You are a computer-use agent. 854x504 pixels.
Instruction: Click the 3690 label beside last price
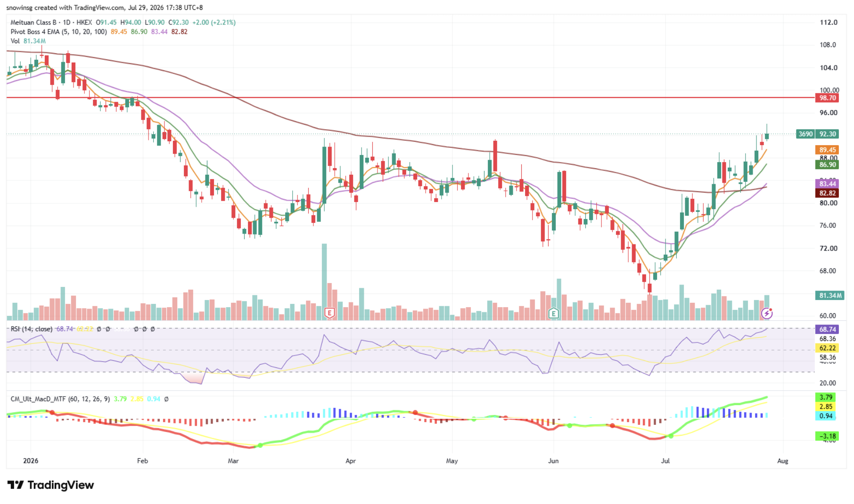805,134
